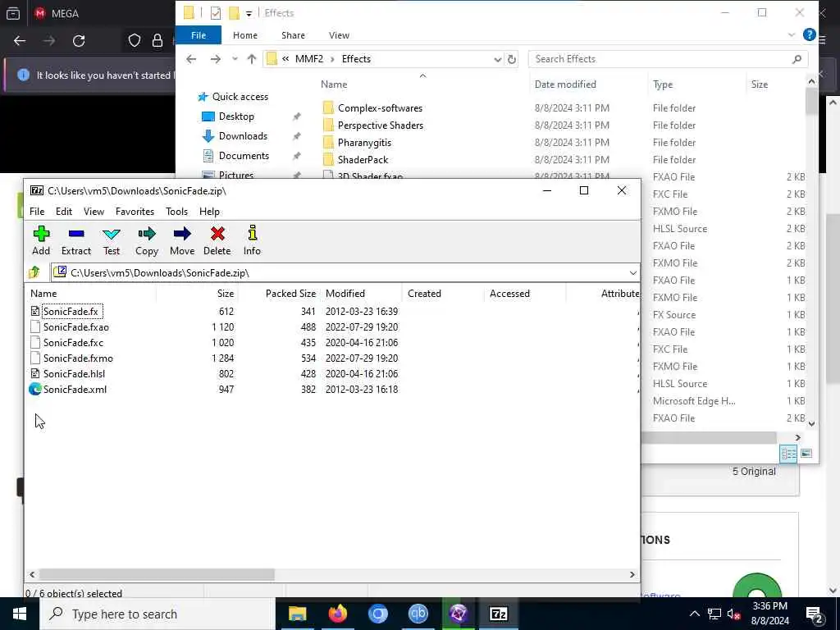Refresh the Effects folder in Explorer
Screen dimensions: 840x630
pyautogui.click(x=512, y=59)
